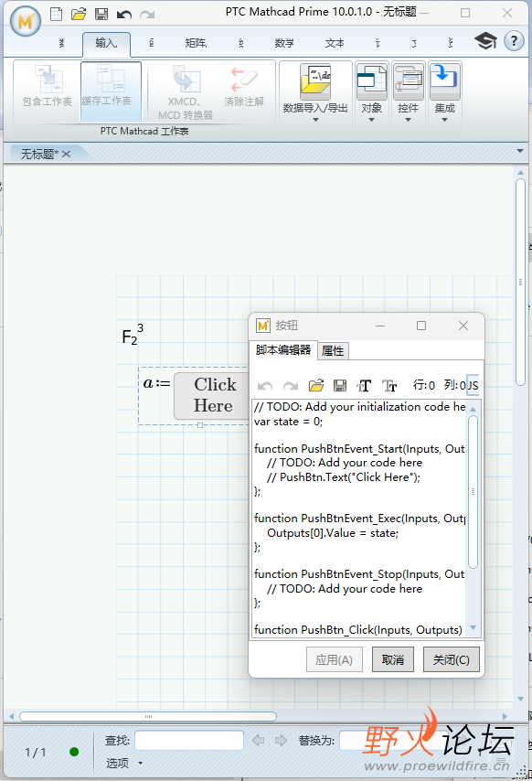The image size is (532, 781).
Task: Click previous match arrow in find bar
Action: point(258,740)
